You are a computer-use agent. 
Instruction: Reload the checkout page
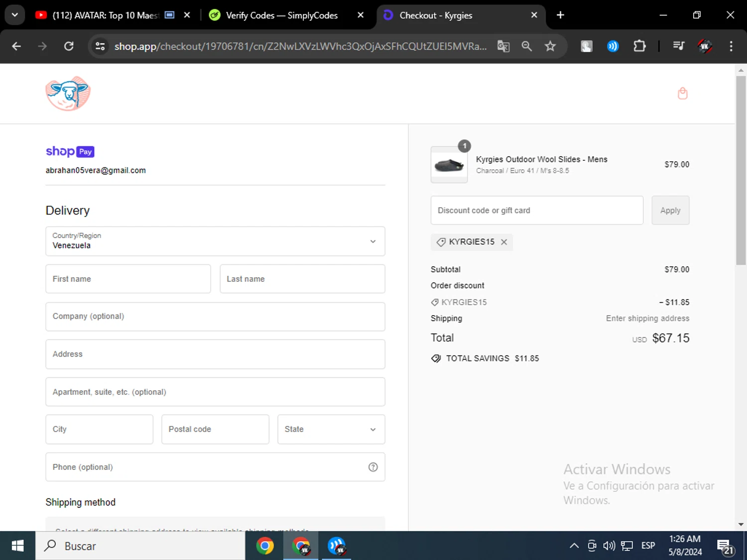pyautogui.click(x=69, y=46)
